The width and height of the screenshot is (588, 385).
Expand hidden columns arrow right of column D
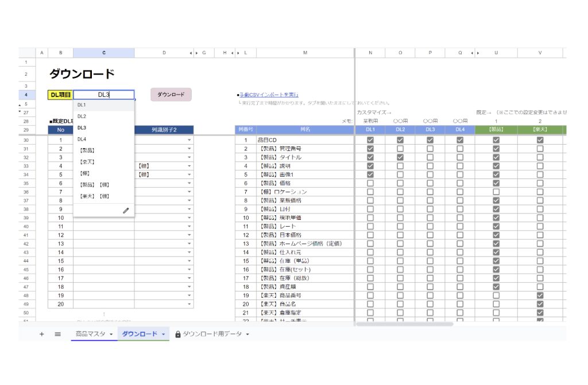point(191,53)
